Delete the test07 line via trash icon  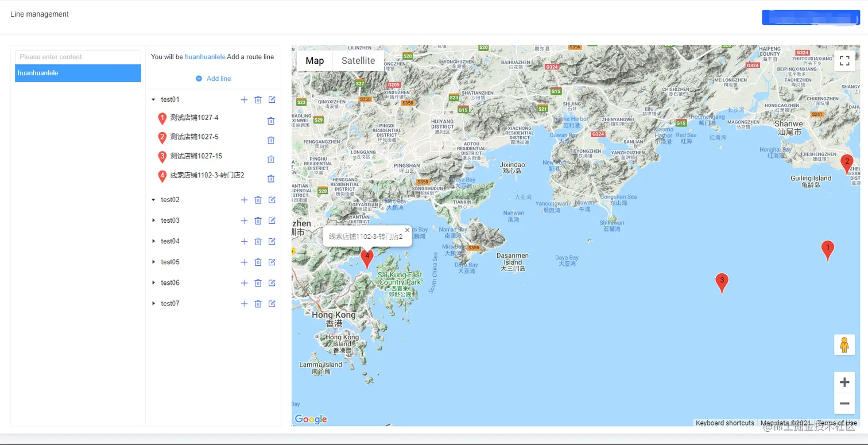pos(258,304)
